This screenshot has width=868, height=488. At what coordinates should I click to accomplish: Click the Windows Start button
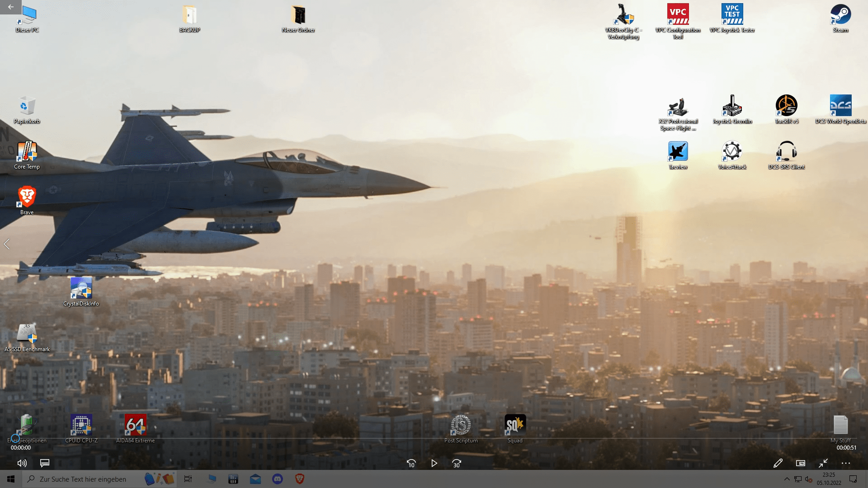point(11,479)
